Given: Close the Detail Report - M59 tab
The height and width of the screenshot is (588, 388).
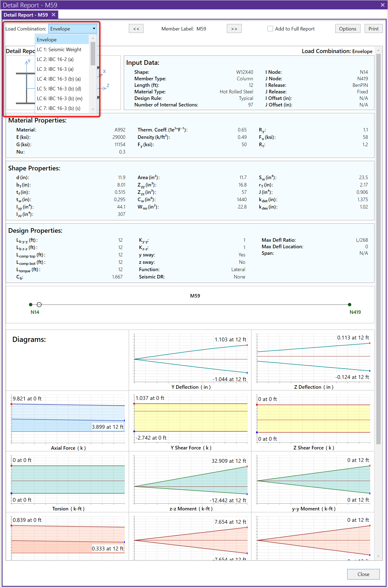Looking at the screenshot, I should coord(53,15).
